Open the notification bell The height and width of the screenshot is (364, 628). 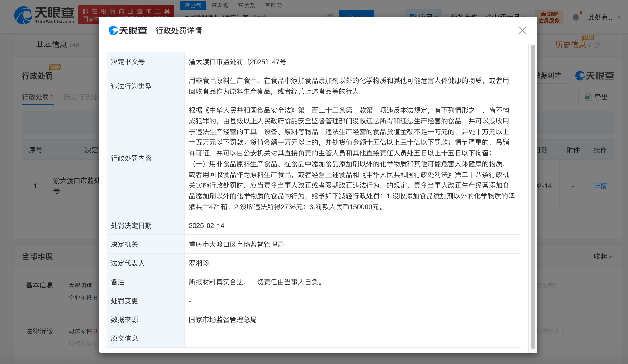576,17
